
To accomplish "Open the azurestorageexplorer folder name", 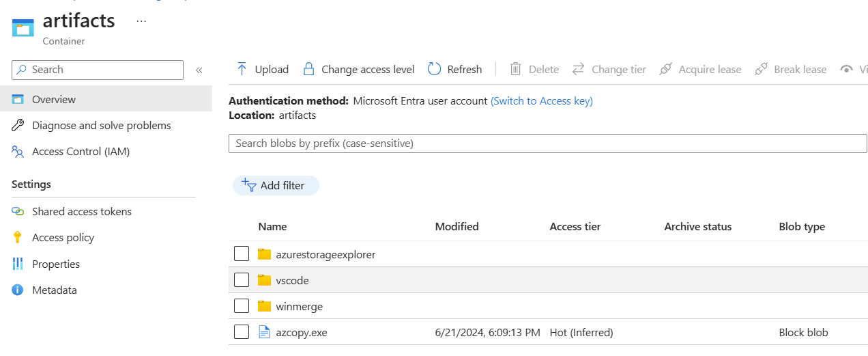I will coord(326,255).
